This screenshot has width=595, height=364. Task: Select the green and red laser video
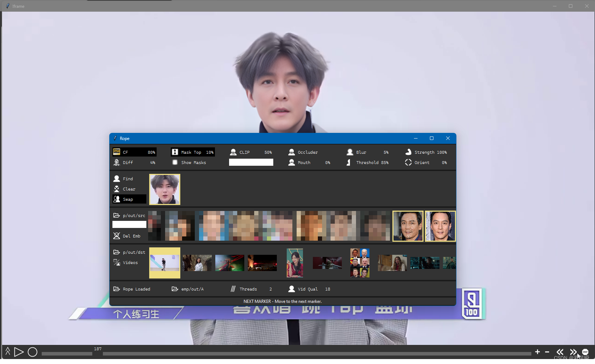click(230, 263)
